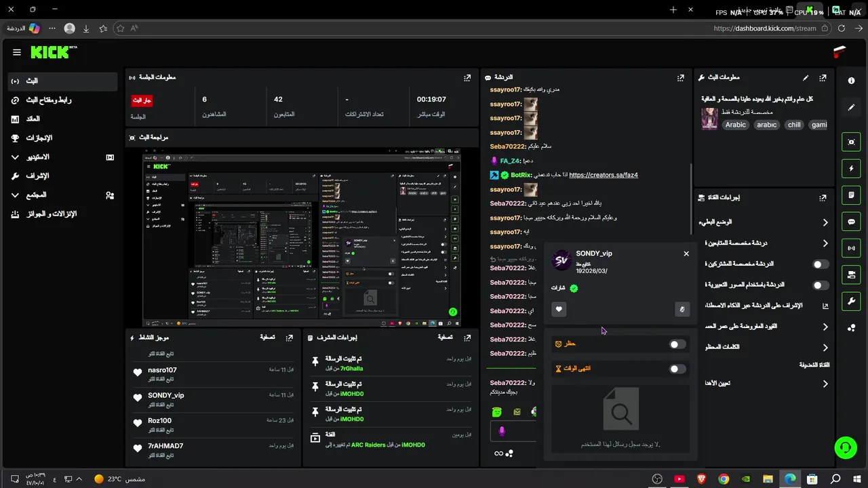
Task: Click the mute microphone icon in SONDY_vip card
Action: click(x=682, y=310)
